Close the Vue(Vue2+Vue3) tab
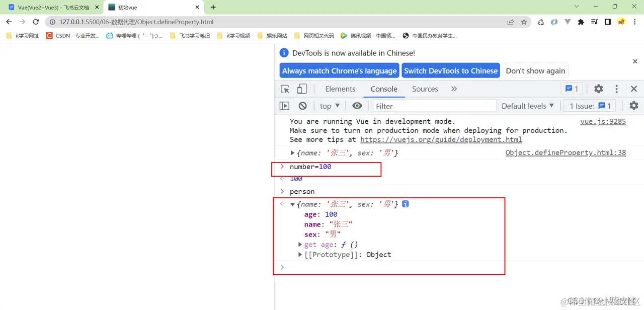 tap(97, 8)
